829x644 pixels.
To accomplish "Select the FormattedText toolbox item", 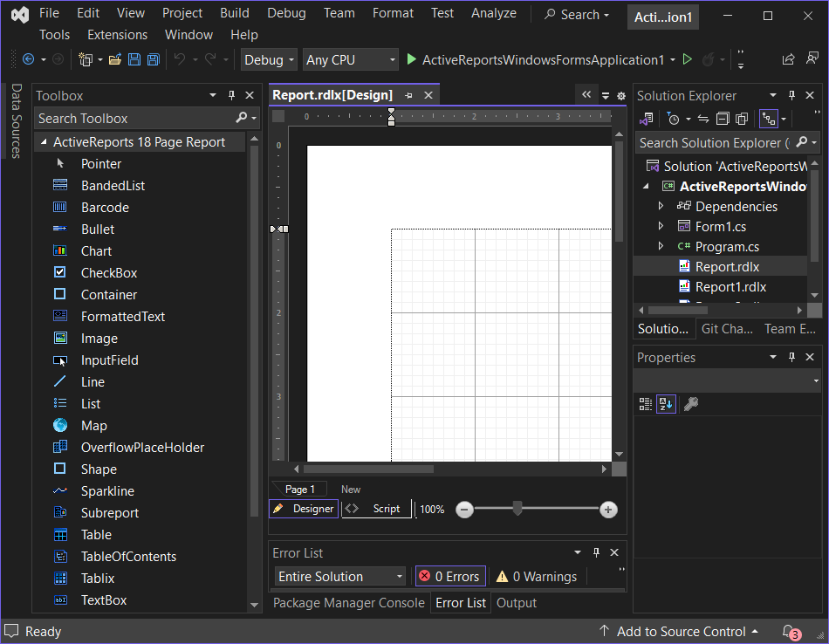I will [123, 316].
